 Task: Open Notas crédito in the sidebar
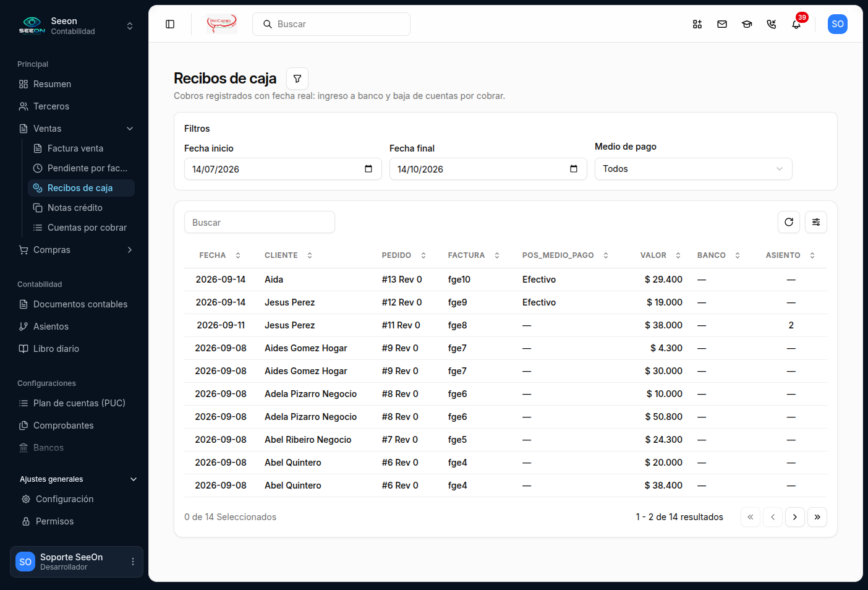coord(81,208)
